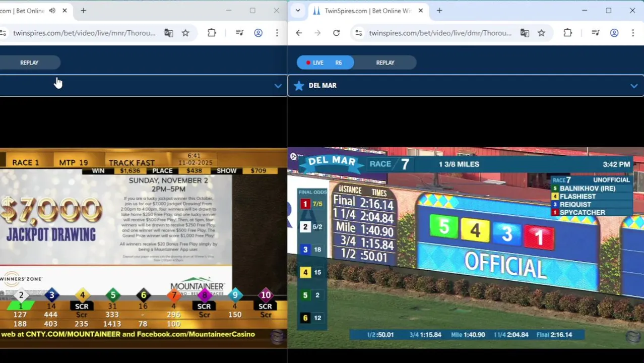Image resolution: width=644 pixels, height=363 pixels.
Task: Toggle the Del Mar favorite star
Action: pos(299,86)
